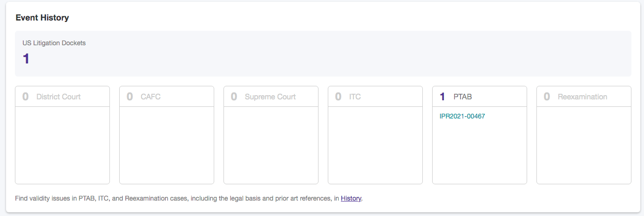This screenshot has height=216, width=644.
Task: Click the PTAB count of 1
Action: click(x=442, y=97)
